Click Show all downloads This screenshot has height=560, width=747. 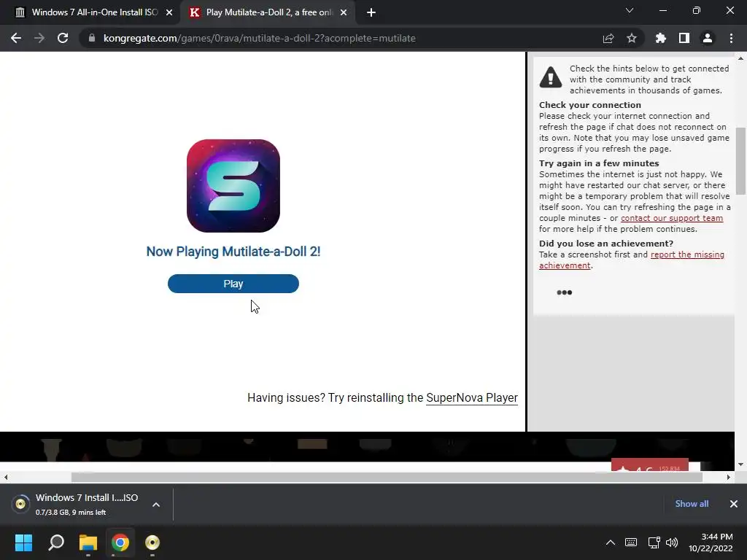tap(692, 504)
